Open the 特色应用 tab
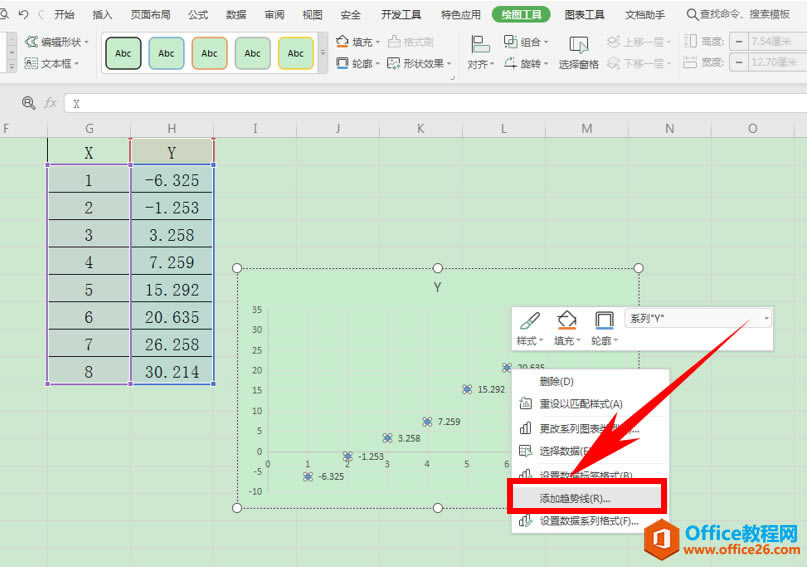This screenshot has width=807, height=567. point(461,14)
